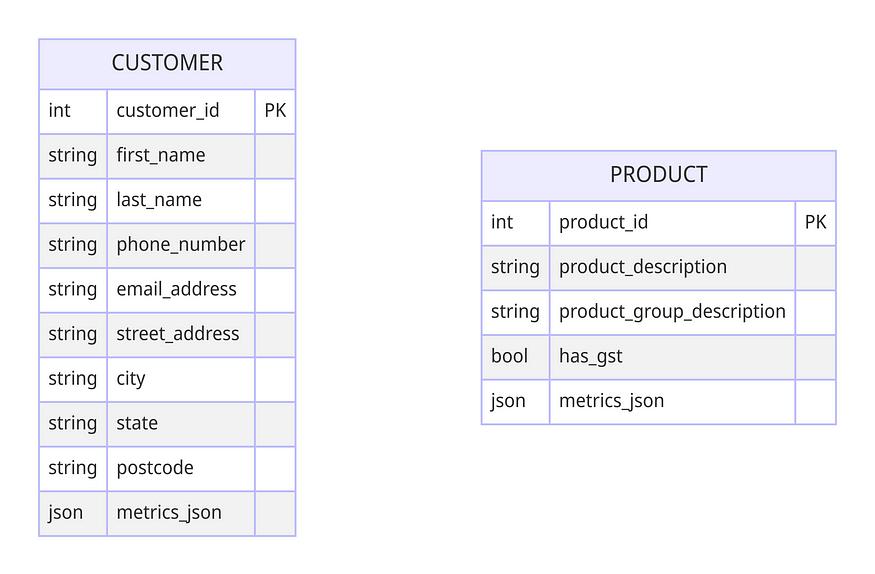875x574 pixels.
Task: Click the product_group_description attribute
Action: click(x=672, y=311)
